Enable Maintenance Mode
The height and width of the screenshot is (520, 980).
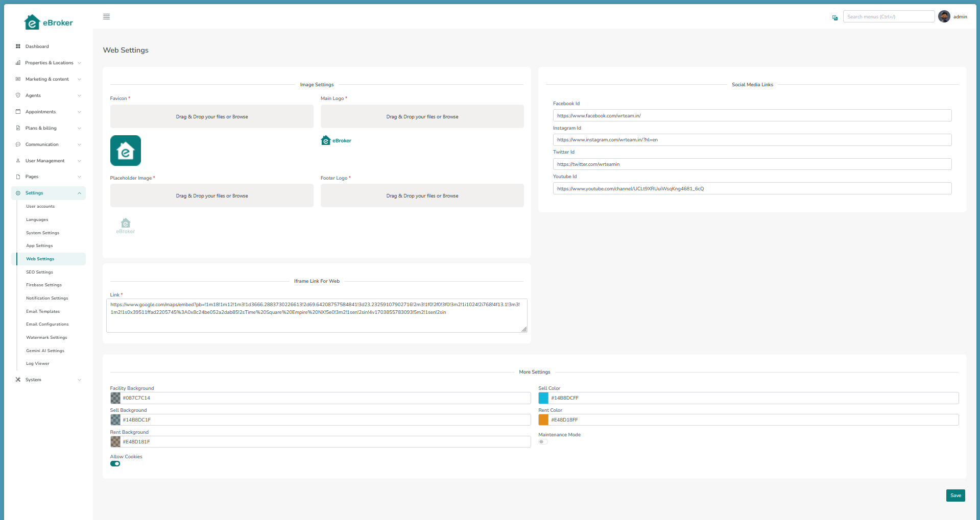pos(542,441)
